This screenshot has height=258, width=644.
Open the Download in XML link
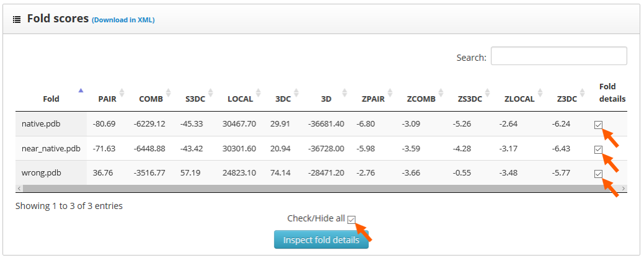123,20
